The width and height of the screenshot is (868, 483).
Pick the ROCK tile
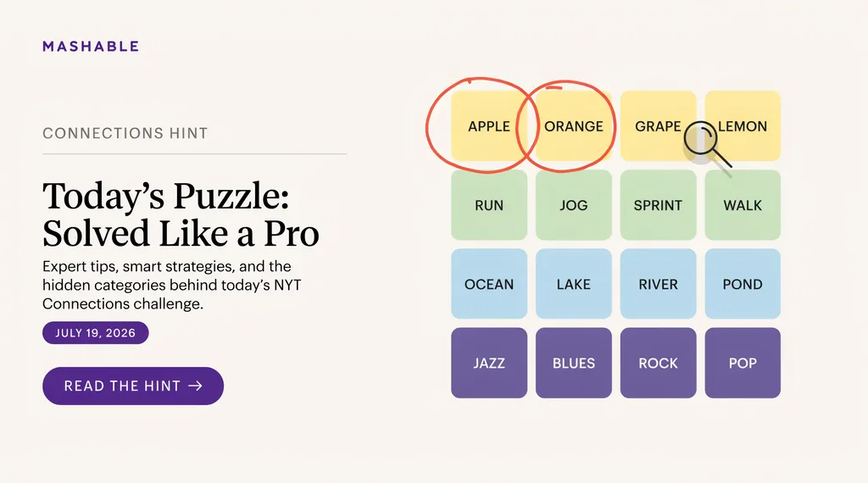pyautogui.click(x=658, y=363)
